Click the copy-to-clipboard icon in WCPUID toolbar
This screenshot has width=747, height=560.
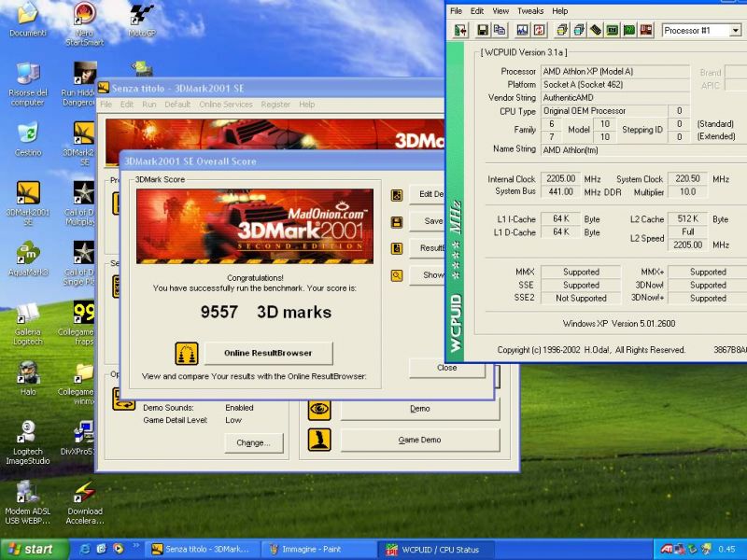500,31
